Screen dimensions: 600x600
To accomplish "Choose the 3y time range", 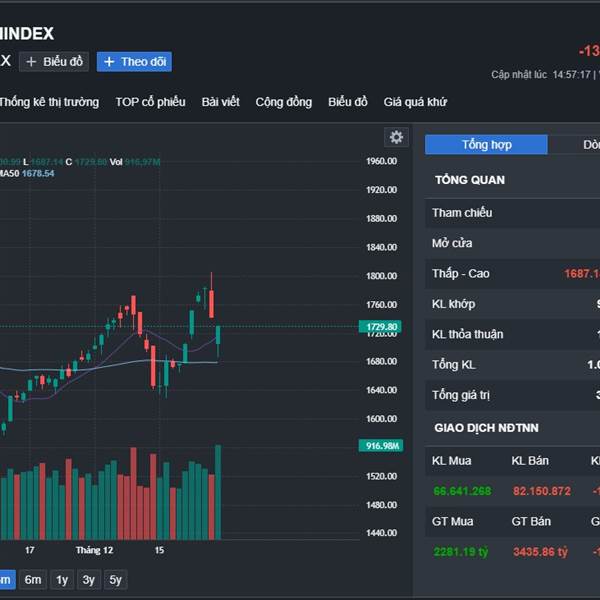I will (89, 580).
